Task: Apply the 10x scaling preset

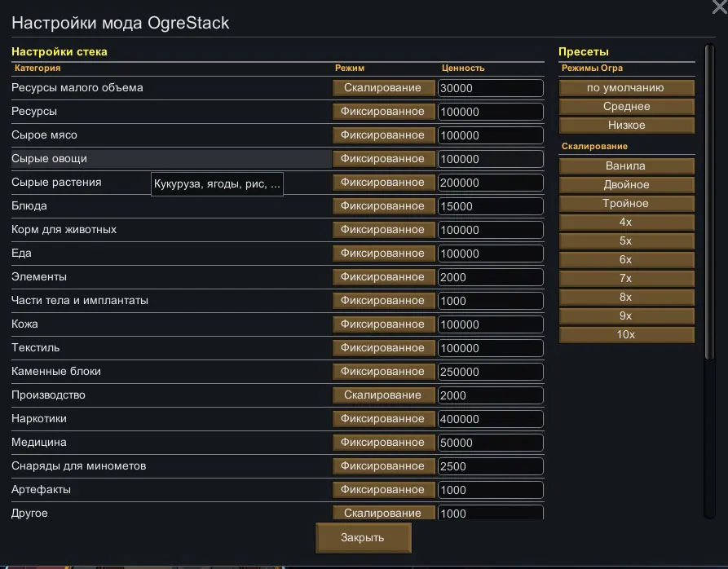Action: [626, 335]
